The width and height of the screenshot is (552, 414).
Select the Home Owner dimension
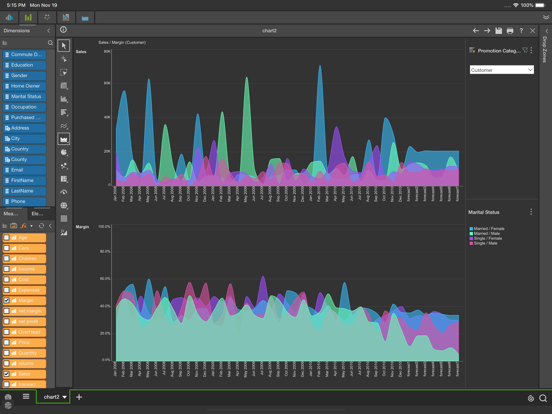24,86
